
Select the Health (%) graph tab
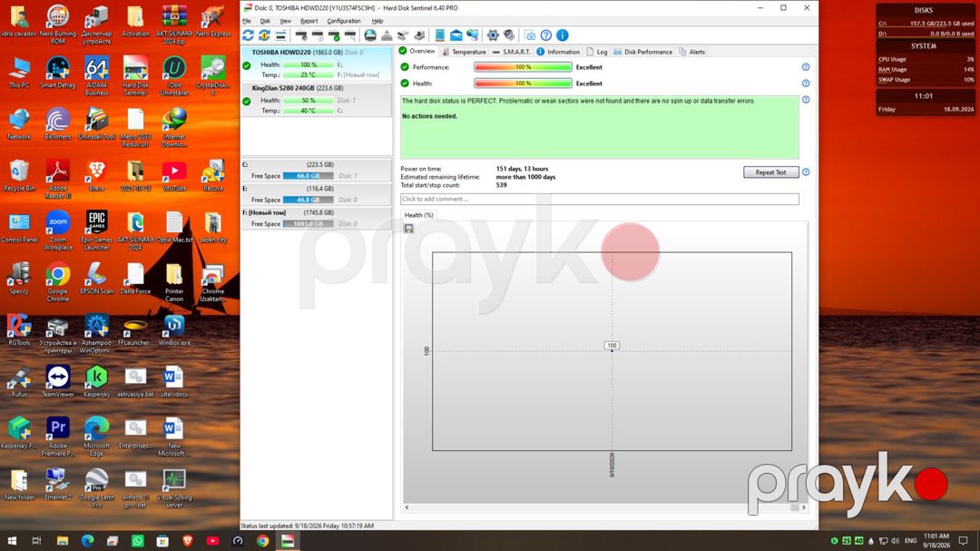pos(418,215)
